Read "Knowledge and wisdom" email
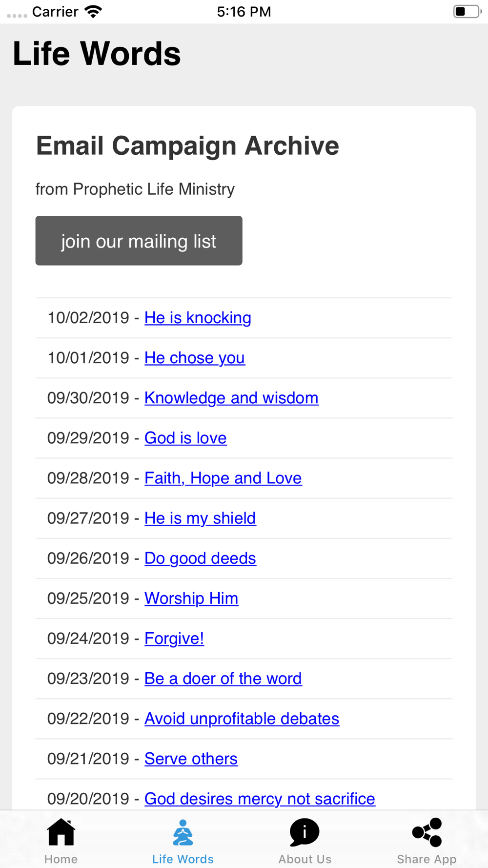 [x=231, y=398]
